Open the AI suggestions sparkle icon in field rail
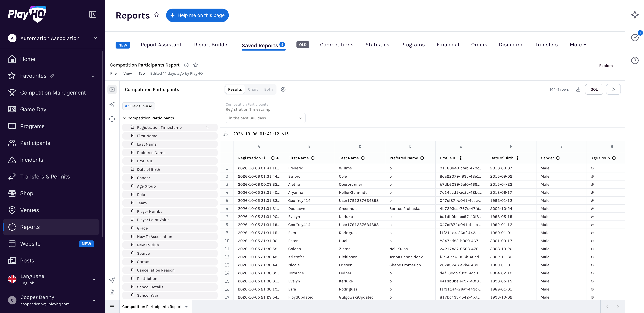 (112, 104)
